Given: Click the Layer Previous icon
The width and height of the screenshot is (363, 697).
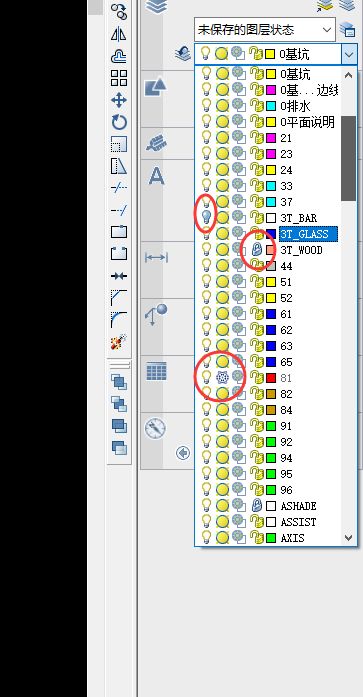Looking at the screenshot, I should (183, 54).
